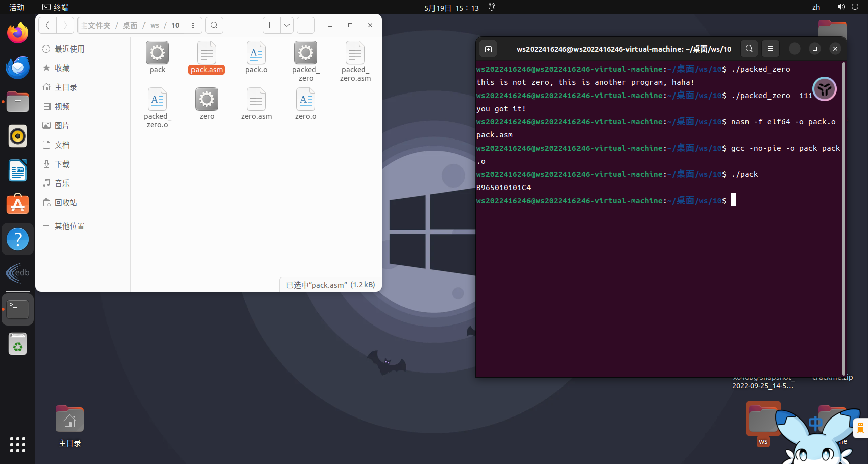
Task: Click the new tab icon in the terminal
Action: [488, 49]
